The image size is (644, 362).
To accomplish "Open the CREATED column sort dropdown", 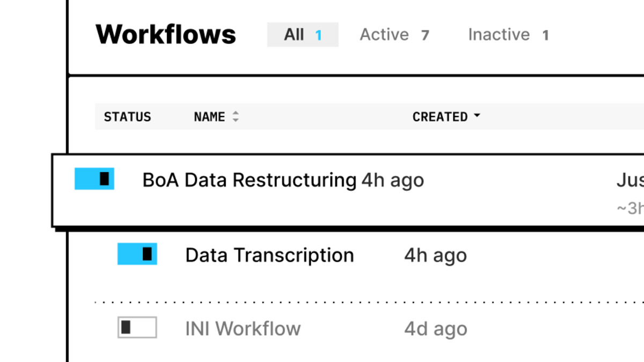I will (x=478, y=116).
